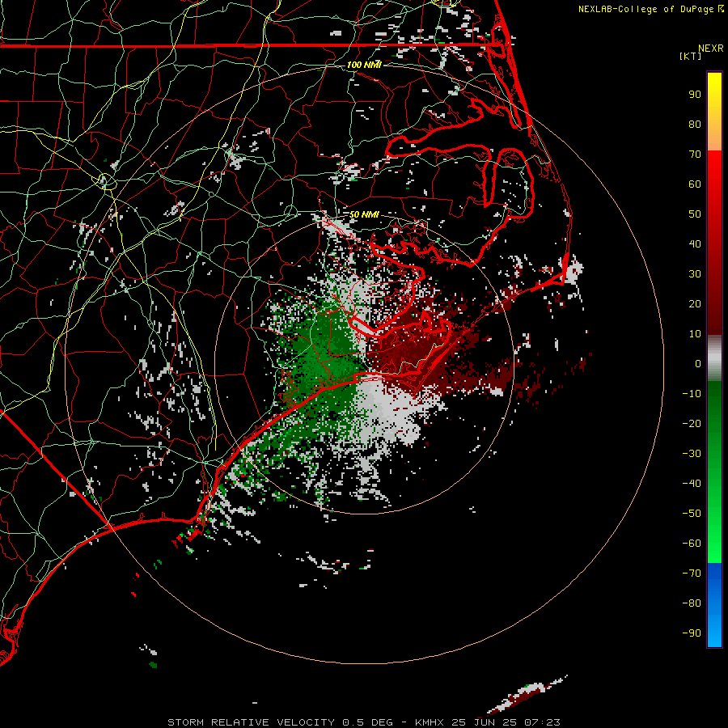The image size is (728, 728).
Task: Click the 07:23 timestamp in caption
Action: [542, 722]
